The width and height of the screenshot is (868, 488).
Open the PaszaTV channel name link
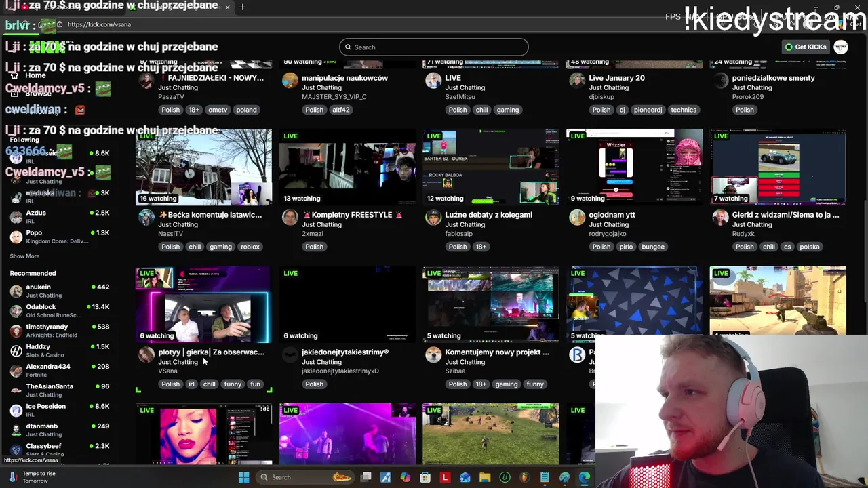click(x=171, y=97)
